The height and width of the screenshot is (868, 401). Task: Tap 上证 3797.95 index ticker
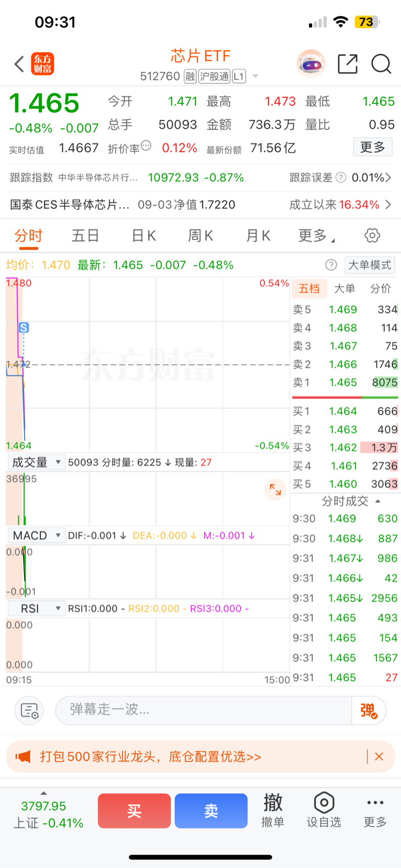(x=48, y=814)
